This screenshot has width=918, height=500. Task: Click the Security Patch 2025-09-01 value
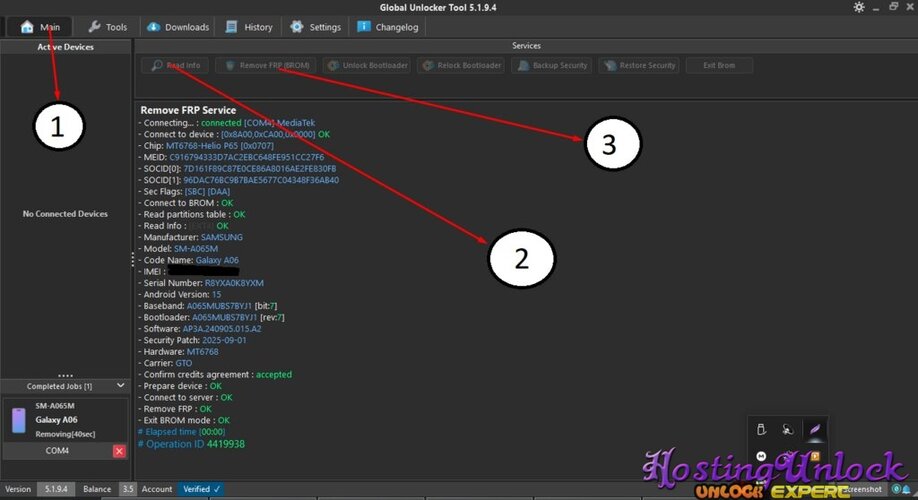[x=224, y=340]
